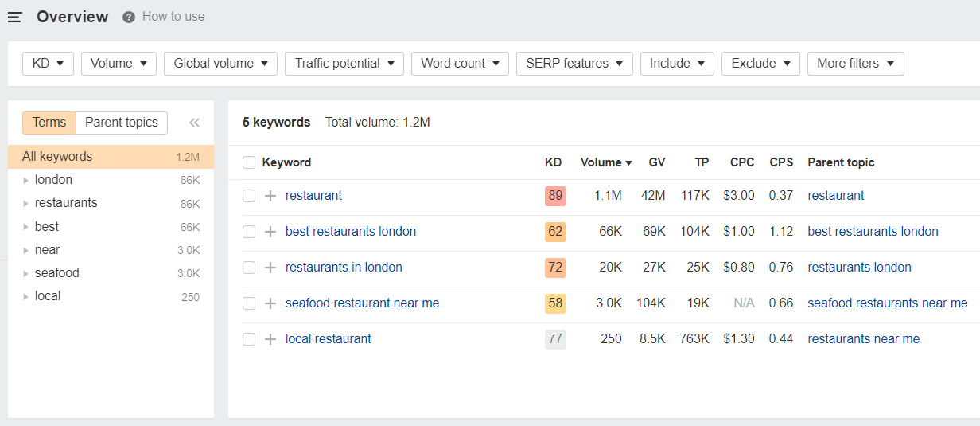Switch to the Parent topics tab
This screenshot has width=980, height=426.
coord(122,123)
